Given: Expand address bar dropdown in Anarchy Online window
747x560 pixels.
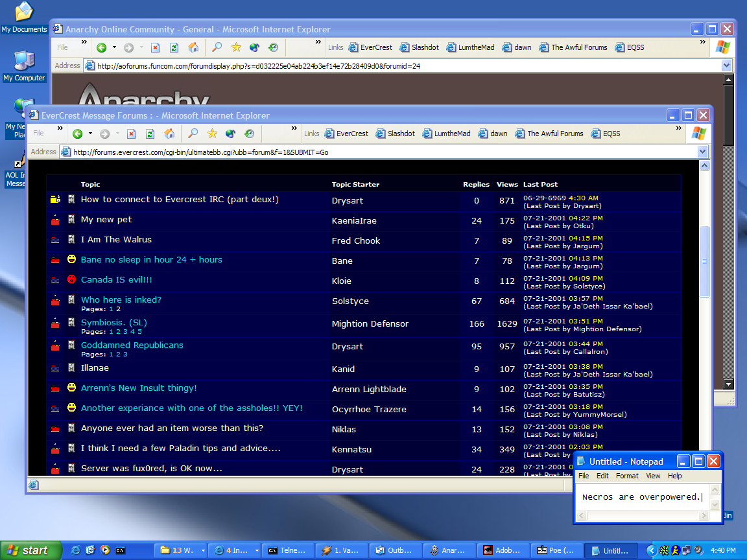Looking at the screenshot, I should (x=726, y=65).
